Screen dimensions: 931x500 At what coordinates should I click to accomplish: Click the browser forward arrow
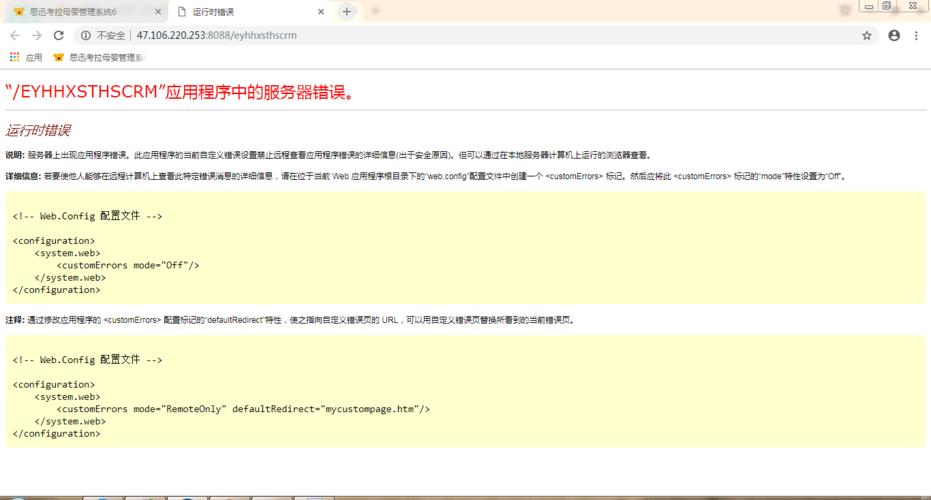37,36
